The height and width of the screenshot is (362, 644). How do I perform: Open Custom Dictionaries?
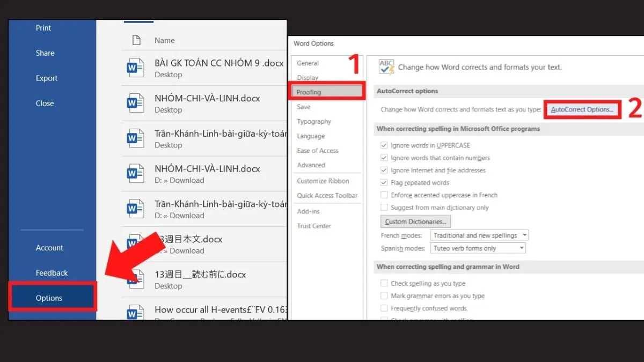click(x=415, y=221)
